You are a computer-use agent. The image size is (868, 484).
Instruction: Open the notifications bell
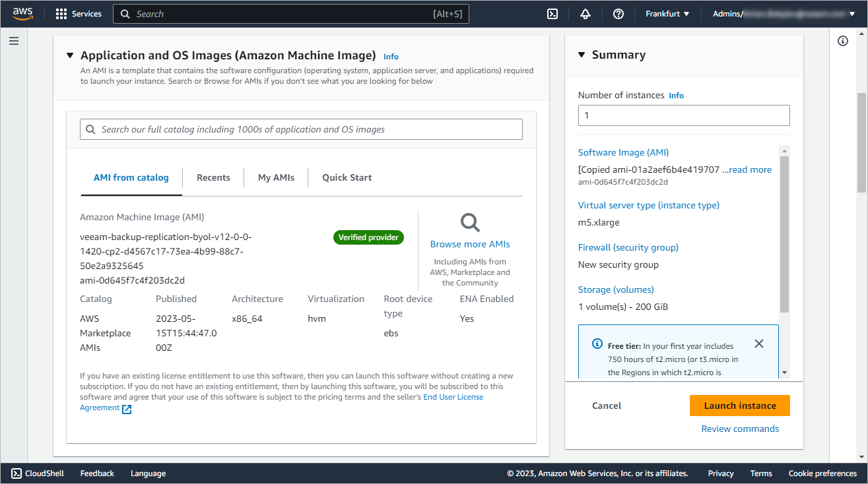(x=585, y=14)
